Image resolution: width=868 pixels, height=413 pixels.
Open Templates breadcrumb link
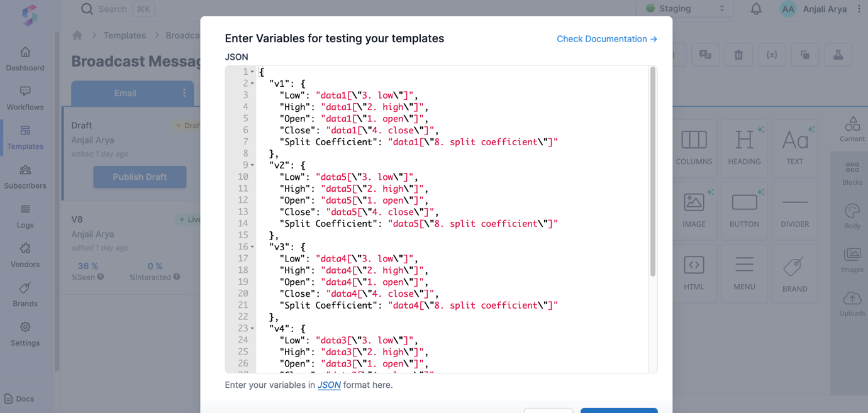click(x=125, y=35)
